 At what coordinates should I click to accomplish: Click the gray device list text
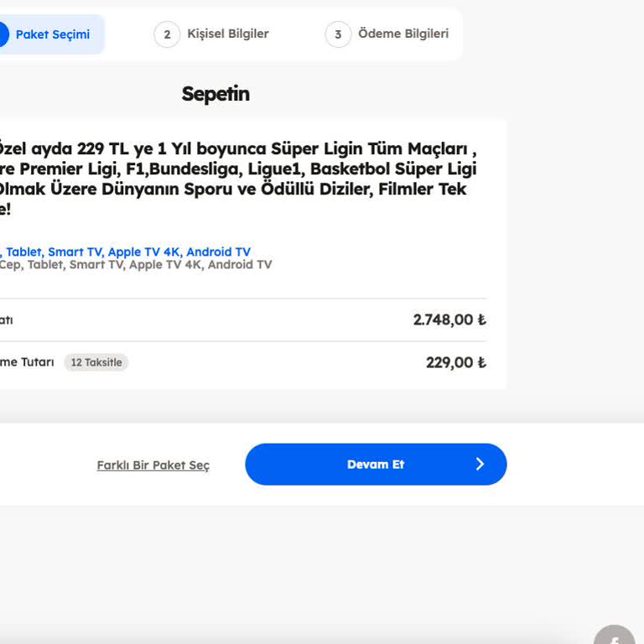[x=134, y=264]
